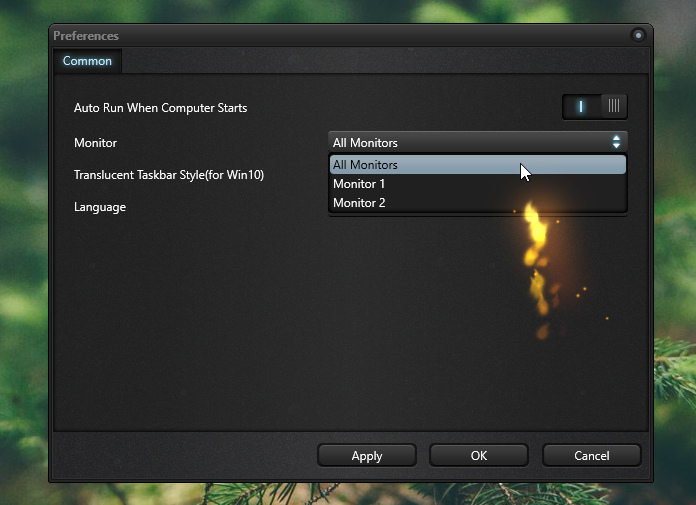The height and width of the screenshot is (505, 696).
Task: Switch to the Common tab
Action: coord(87,61)
